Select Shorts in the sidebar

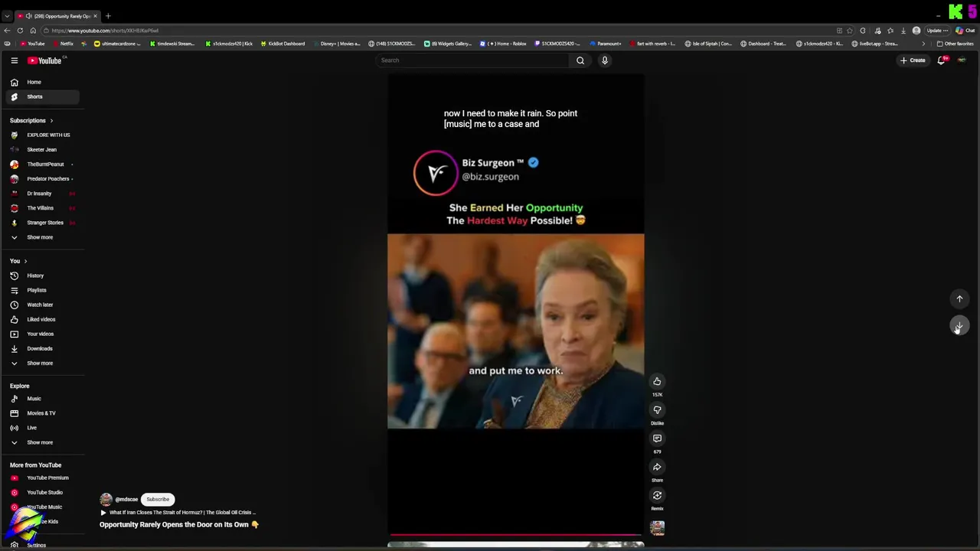point(42,96)
